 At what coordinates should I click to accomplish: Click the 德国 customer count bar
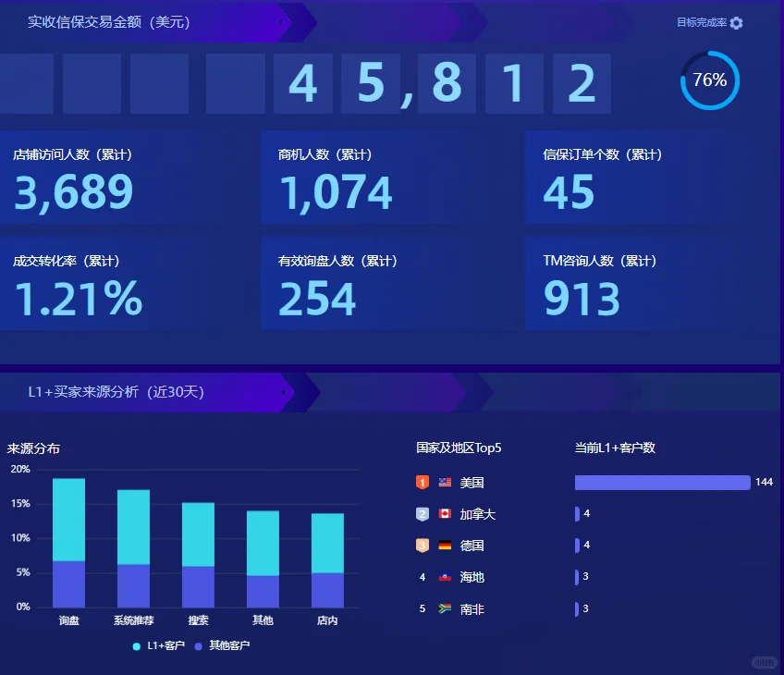click(578, 546)
